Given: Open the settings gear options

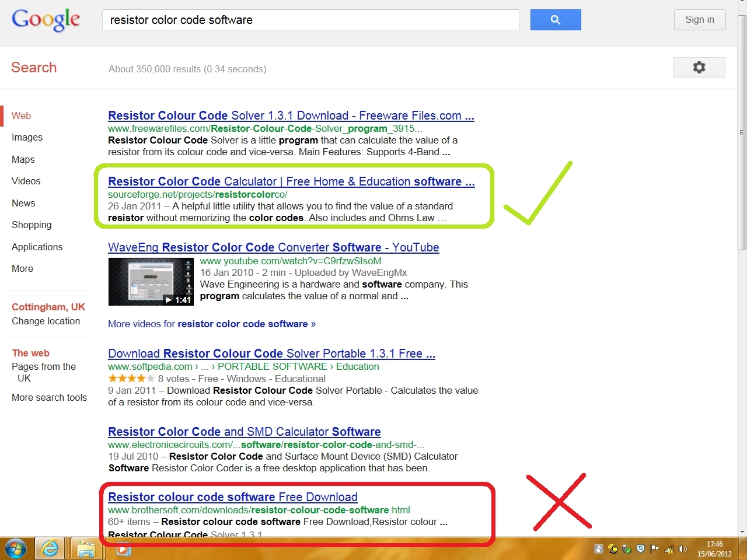Looking at the screenshot, I should [x=699, y=68].
